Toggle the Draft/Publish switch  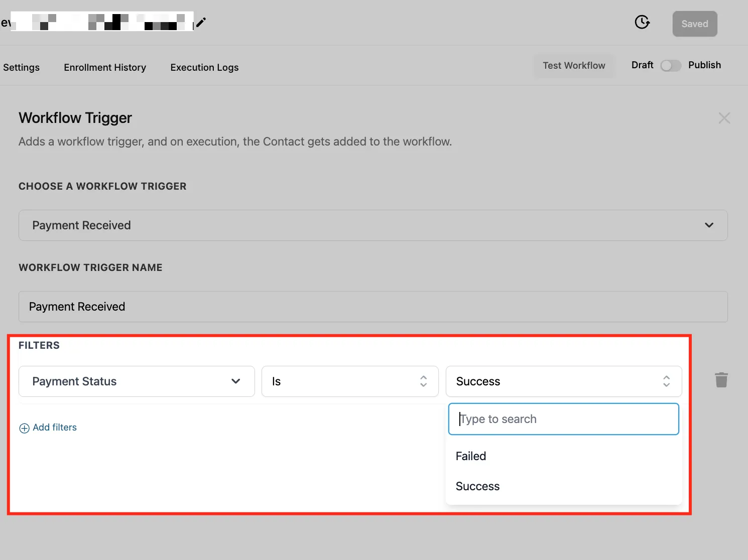(x=671, y=66)
